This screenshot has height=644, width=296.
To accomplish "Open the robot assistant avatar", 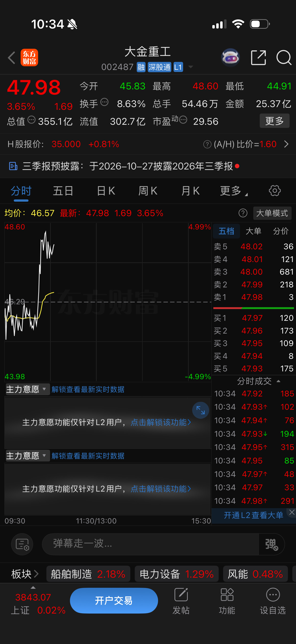I will point(230,57).
